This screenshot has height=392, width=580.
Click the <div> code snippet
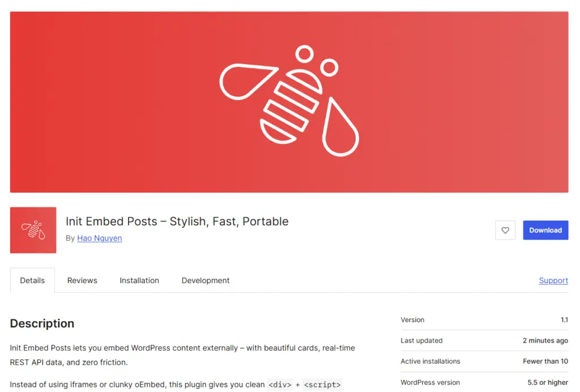pyautogui.click(x=280, y=385)
